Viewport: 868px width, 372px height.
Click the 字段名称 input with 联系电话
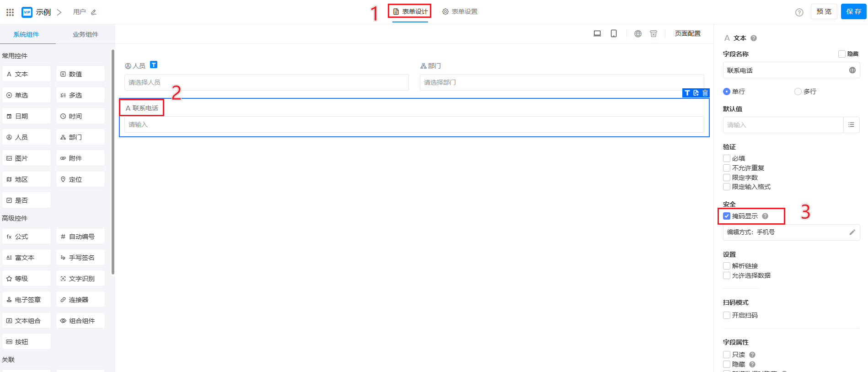pyautogui.click(x=784, y=70)
